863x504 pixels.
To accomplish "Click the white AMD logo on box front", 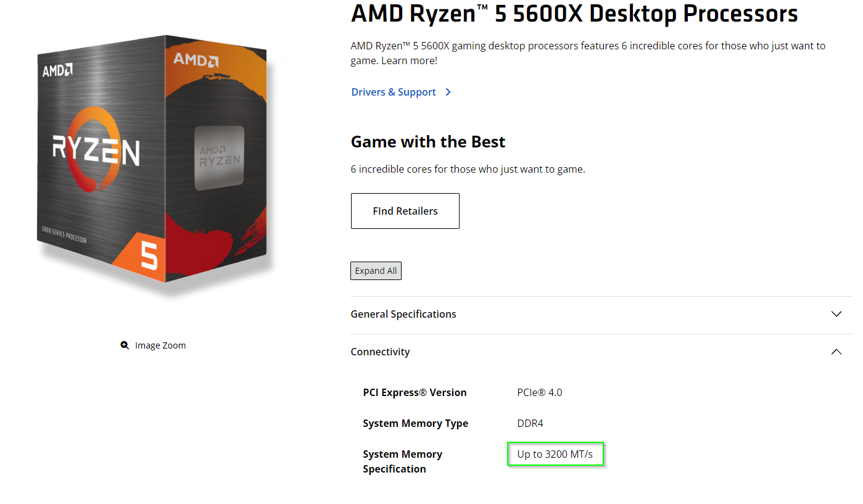I will pos(58,70).
